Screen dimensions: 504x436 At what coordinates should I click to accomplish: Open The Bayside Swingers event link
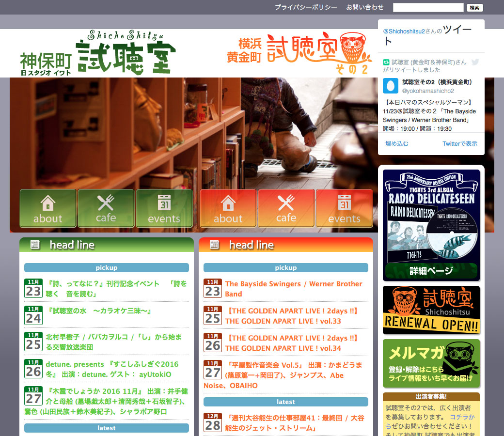293,289
